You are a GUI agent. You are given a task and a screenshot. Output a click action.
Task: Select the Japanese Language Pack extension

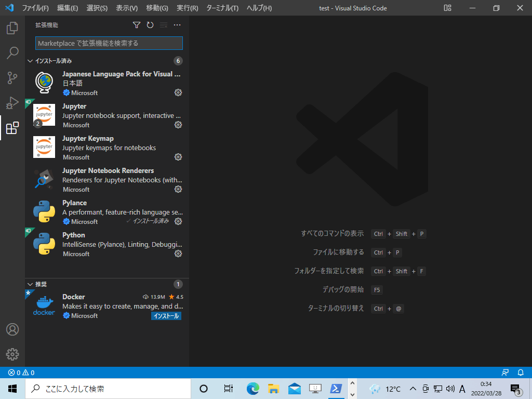pos(107,83)
